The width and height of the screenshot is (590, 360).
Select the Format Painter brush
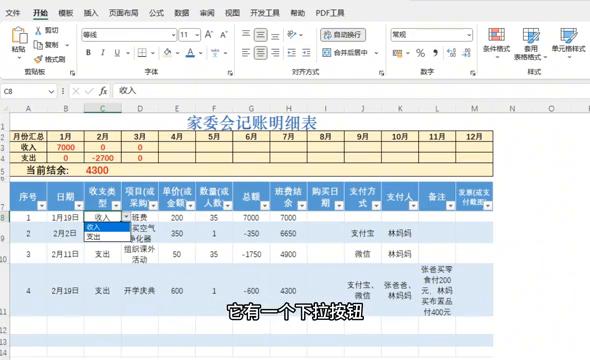(x=38, y=59)
